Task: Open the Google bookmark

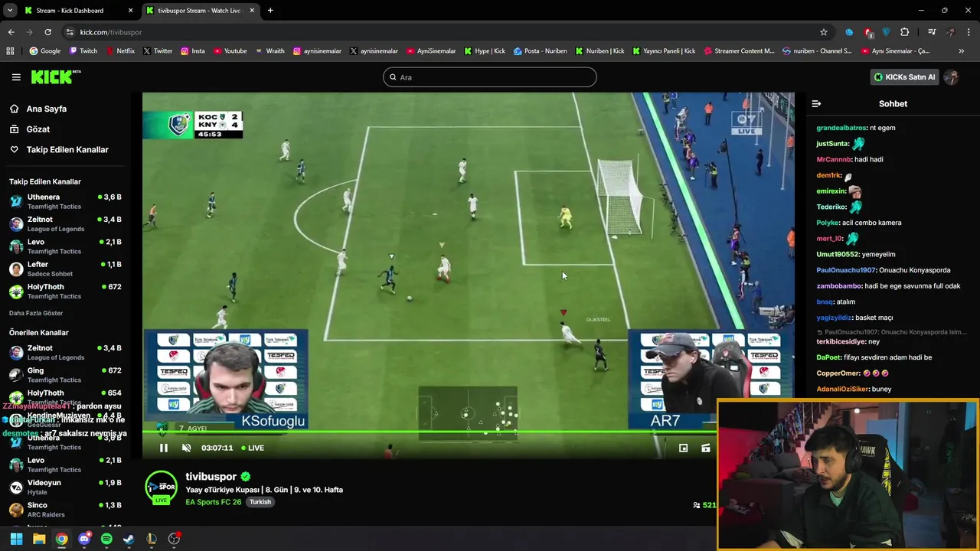Action: click(44, 51)
